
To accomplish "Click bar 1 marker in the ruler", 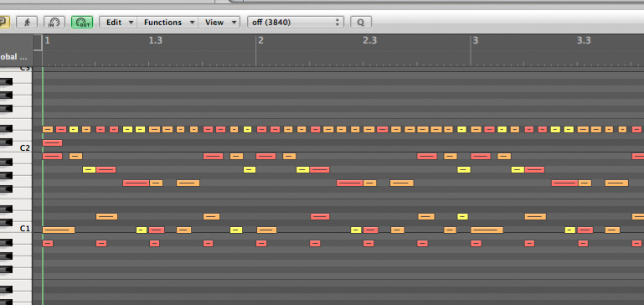I will [x=47, y=40].
